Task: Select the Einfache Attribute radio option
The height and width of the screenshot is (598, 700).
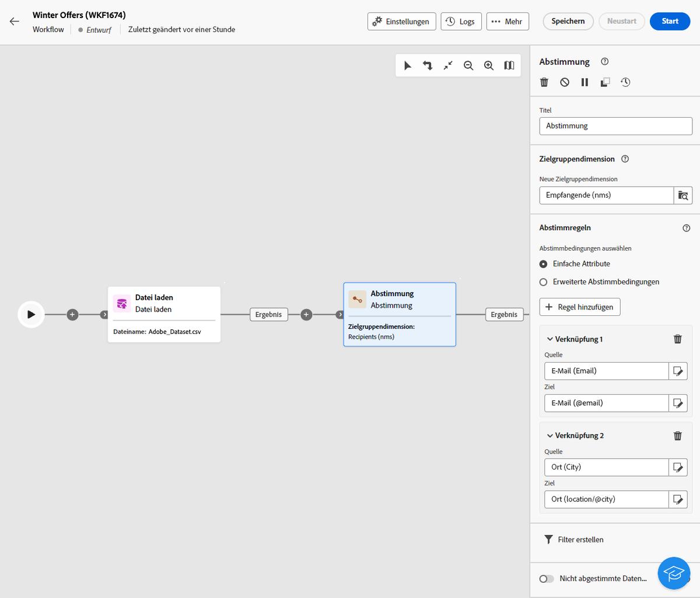Action: 543,263
